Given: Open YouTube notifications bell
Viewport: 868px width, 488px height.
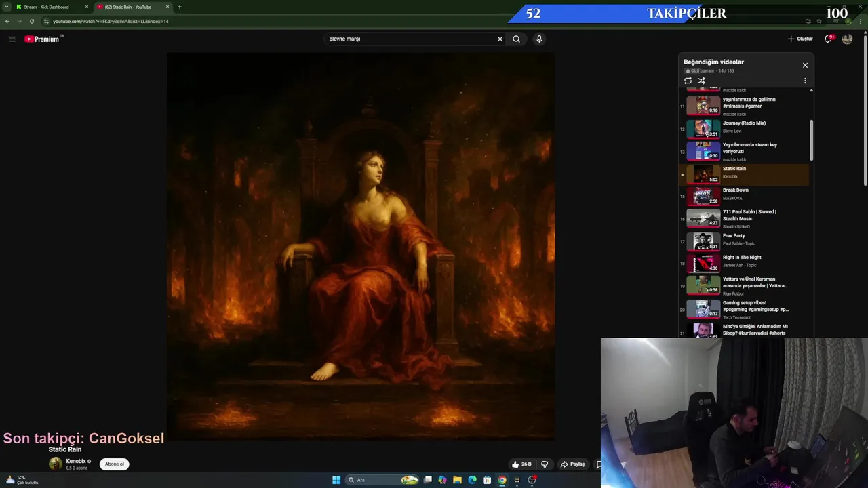Looking at the screenshot, I should click(x=828, y=39).
